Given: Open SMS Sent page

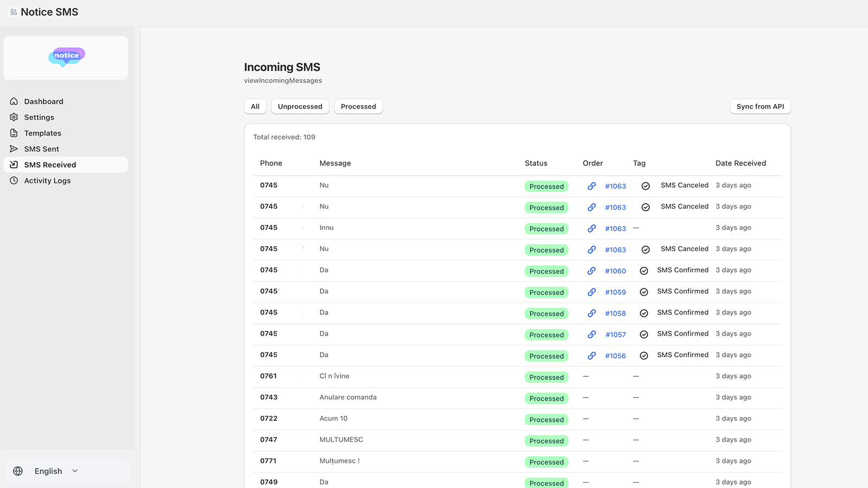Looking at the screenshot, I should coord(66,149).
